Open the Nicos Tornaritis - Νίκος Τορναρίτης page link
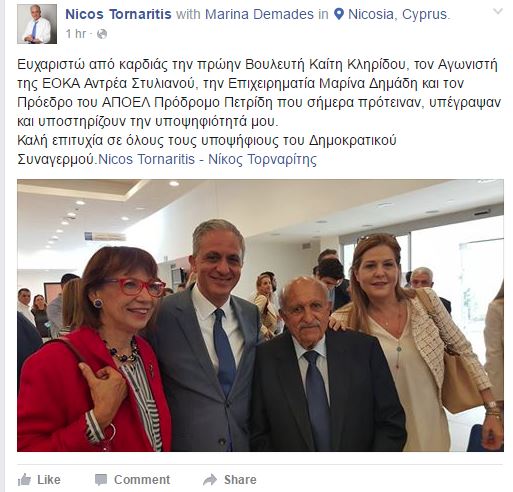 (207, 159)
